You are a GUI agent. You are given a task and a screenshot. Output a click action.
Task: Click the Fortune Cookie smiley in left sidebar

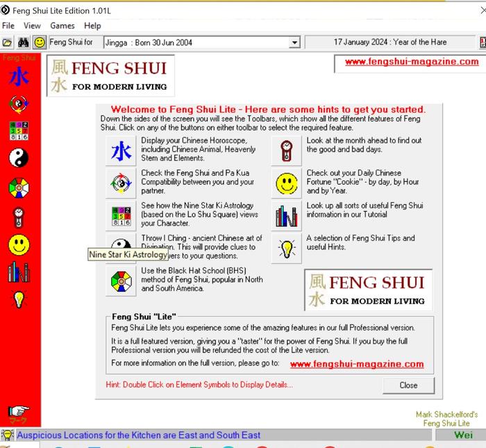pos(19,244)
